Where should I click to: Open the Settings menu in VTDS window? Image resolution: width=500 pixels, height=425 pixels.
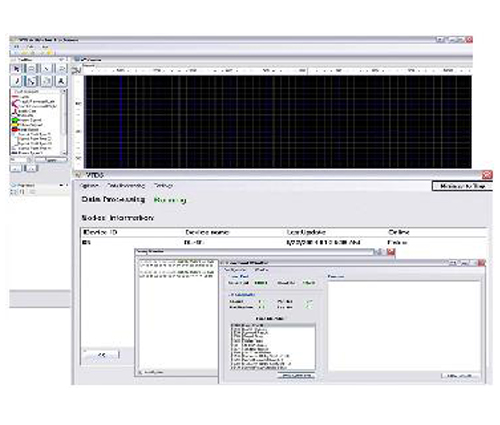(163, 185)
